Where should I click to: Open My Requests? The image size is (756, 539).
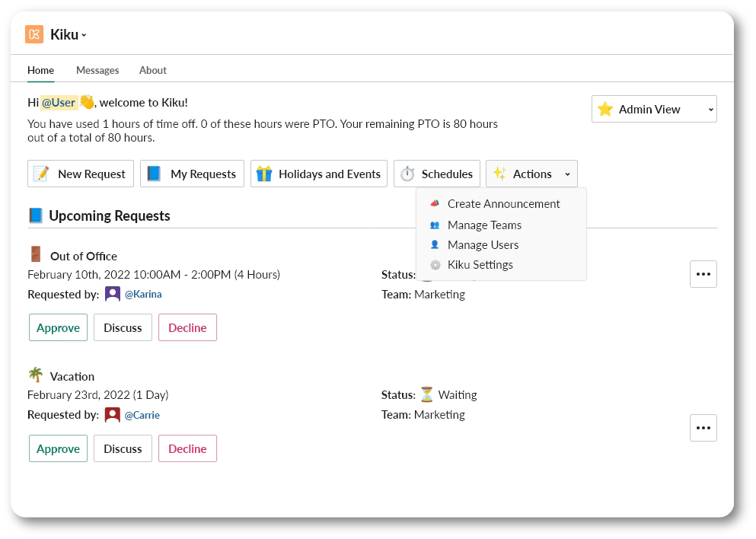click(192, 174)
